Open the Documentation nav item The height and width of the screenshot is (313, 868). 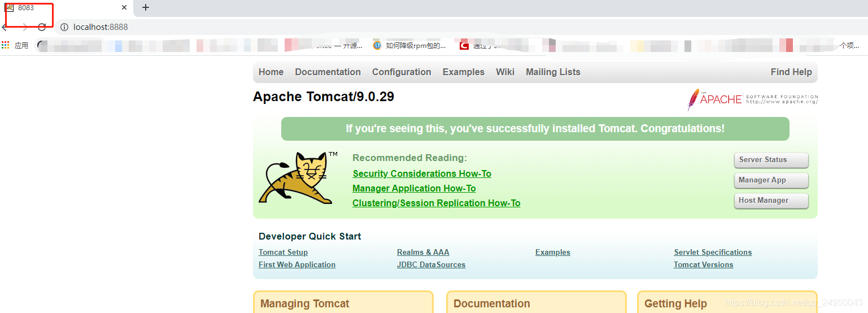[328, 72]
